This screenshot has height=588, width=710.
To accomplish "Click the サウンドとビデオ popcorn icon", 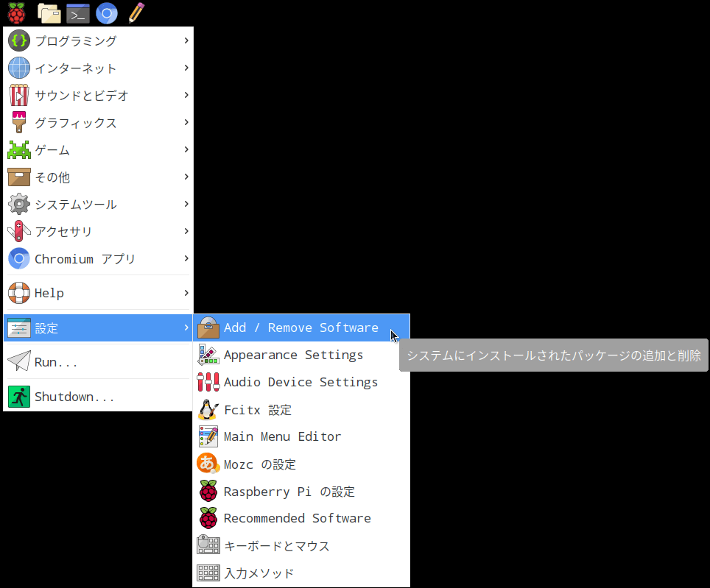I will click(19, 95).
